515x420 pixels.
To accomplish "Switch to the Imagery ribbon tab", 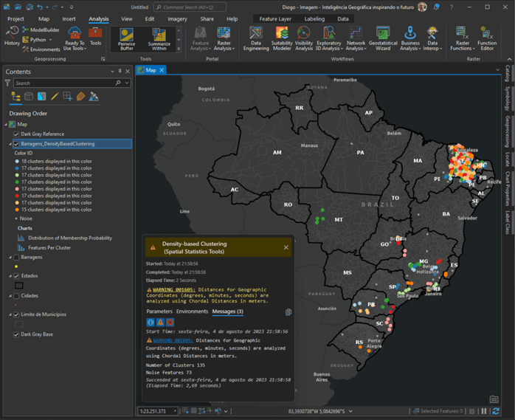I will coord(177,18).
